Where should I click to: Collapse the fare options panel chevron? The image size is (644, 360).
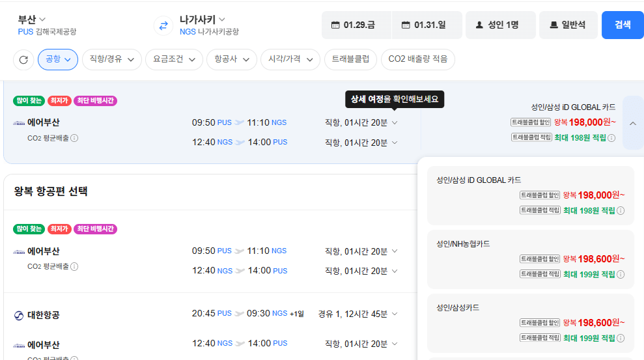(x=633, y=123)
